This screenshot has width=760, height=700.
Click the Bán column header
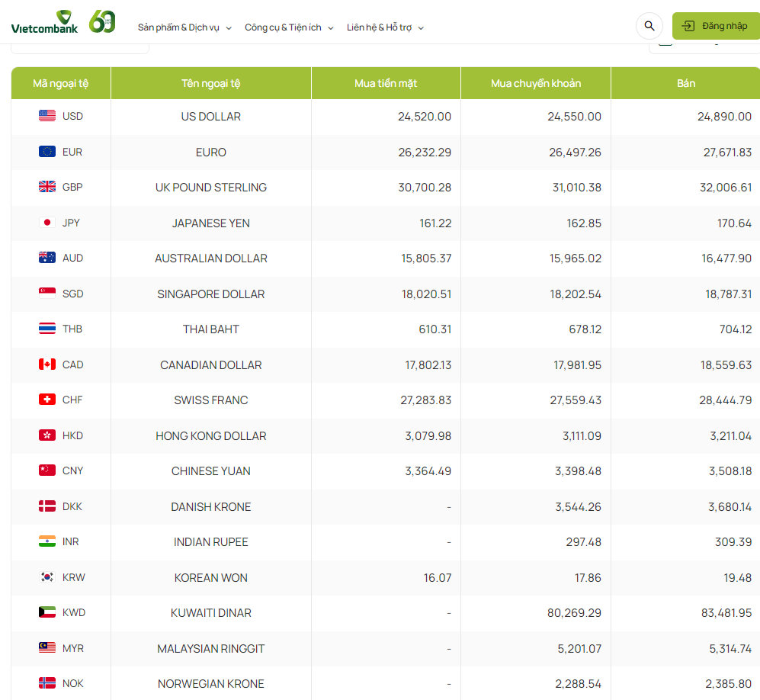coord(685,83)
